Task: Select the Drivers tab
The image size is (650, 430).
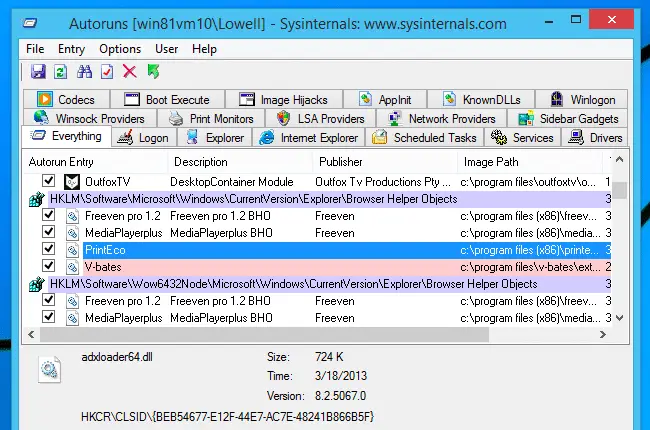Action: click(595, 138)
